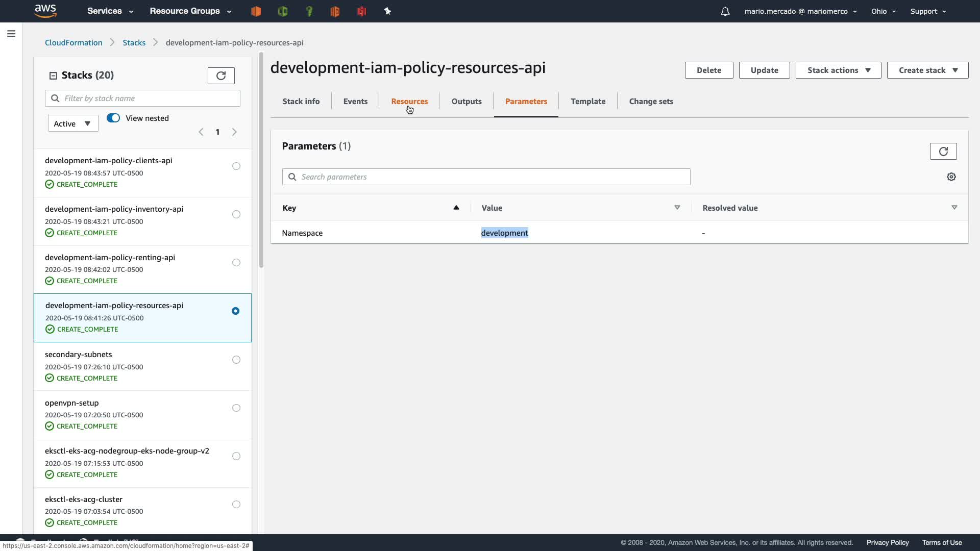Refresh the Parameters table
Screen dimensions: 980x551
[x=943, y=151]
